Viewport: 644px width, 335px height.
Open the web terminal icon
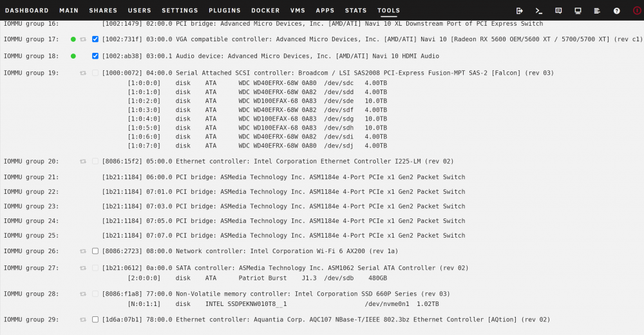539,11
